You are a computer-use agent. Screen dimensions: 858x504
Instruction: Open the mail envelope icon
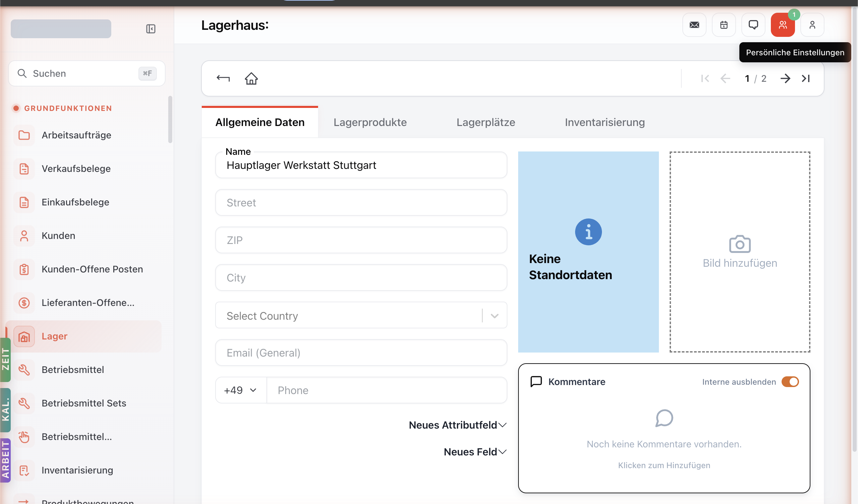pos(694,25)
